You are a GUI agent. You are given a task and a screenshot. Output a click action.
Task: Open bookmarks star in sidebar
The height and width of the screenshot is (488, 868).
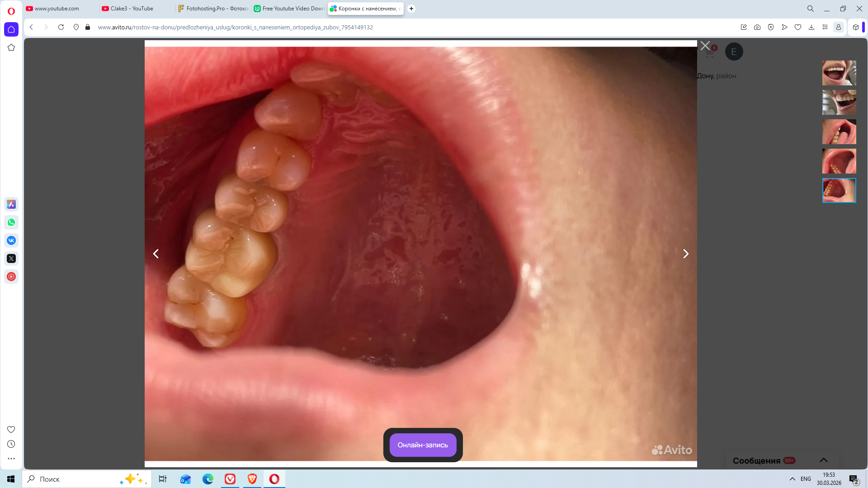pyautogui.click(x=11, y=47)
